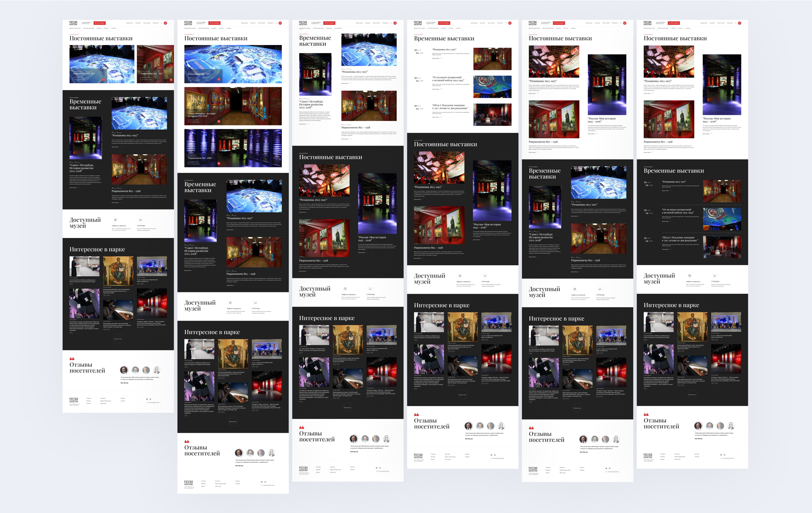The image size is (812, 513).
Task: Click Россия Моя История logo in third page header
Action: [303, 23]
